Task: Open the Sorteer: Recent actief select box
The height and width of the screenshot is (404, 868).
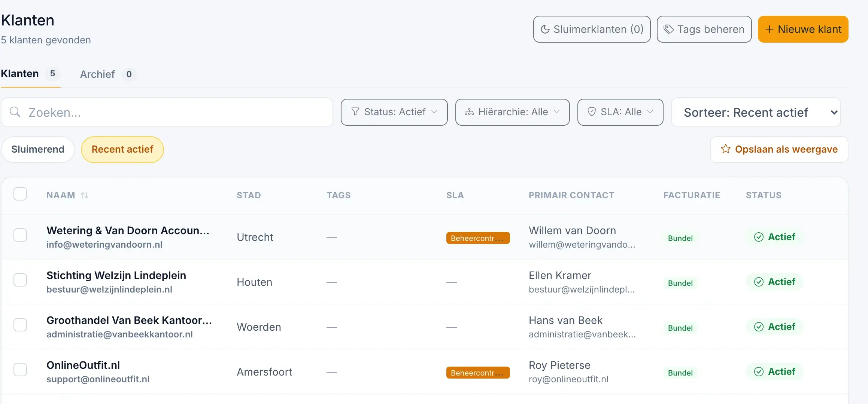Action: (756, 112)
